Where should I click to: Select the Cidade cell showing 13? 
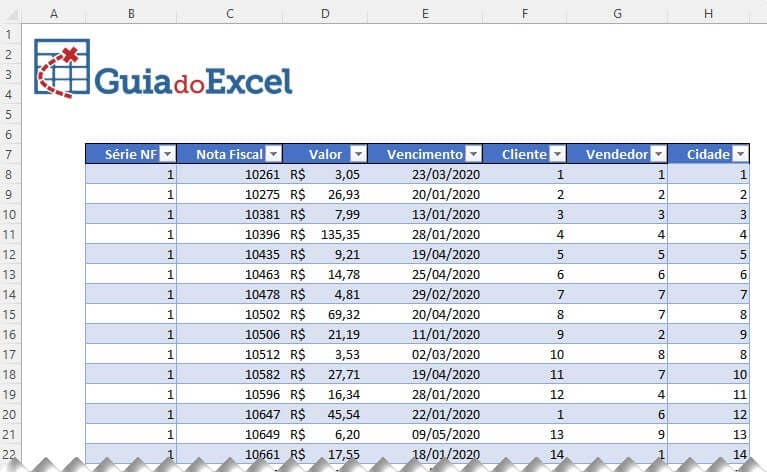pos(708,434)
